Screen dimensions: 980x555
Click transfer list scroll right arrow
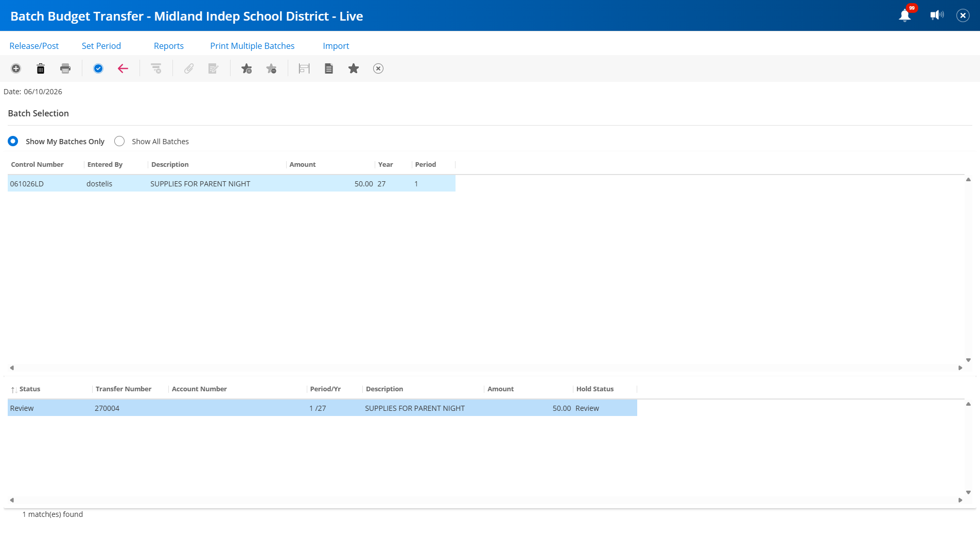[x=960, y=500]
